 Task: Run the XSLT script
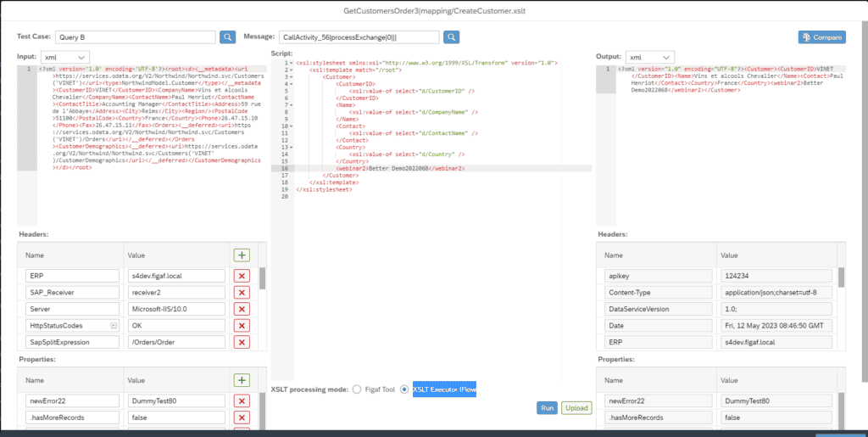click(547, 408)
